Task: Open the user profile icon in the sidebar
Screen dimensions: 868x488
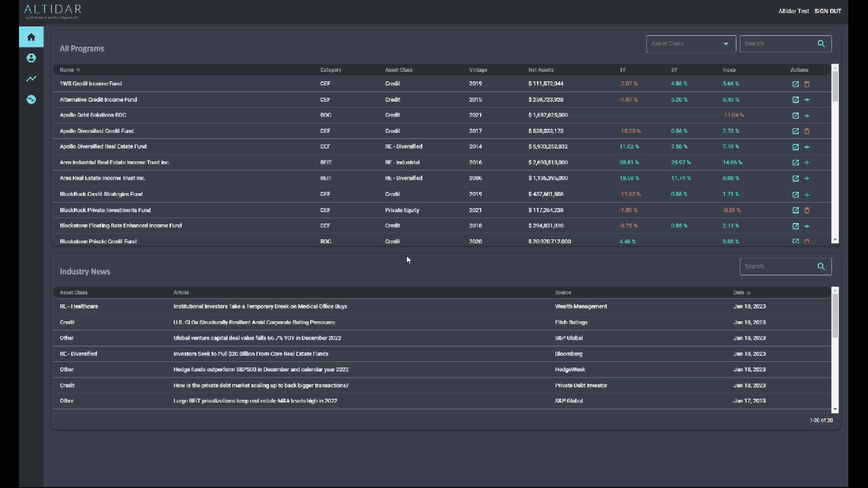Action: coord(31,58)
